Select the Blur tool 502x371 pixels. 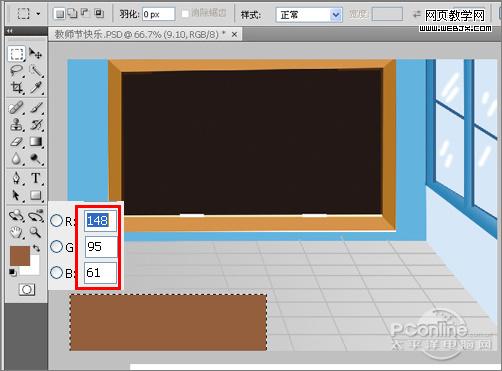tap(16, 159)
